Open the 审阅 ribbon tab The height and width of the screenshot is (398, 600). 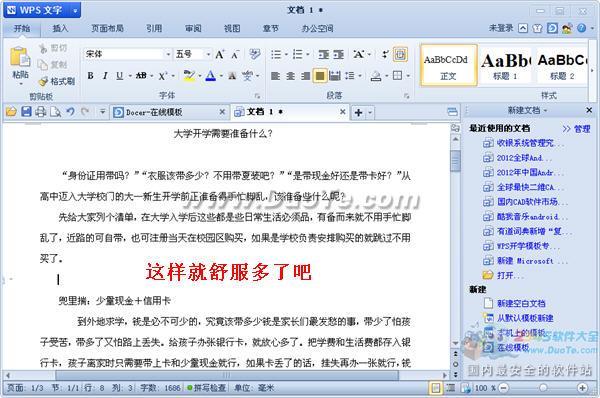point(193,28)
